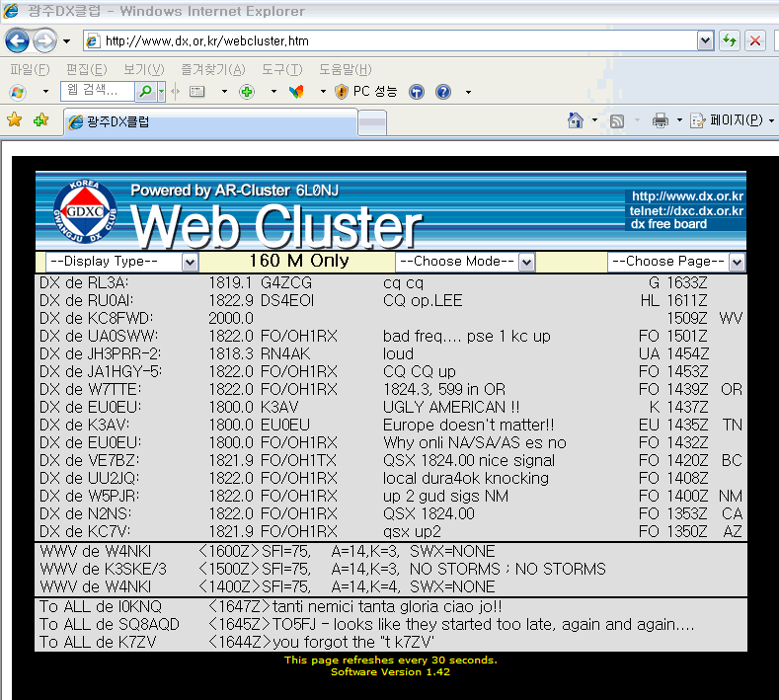Open the Print options dropdown arrow
The height and width of the screenshot is (700, 779).
(x=679, y=120)
